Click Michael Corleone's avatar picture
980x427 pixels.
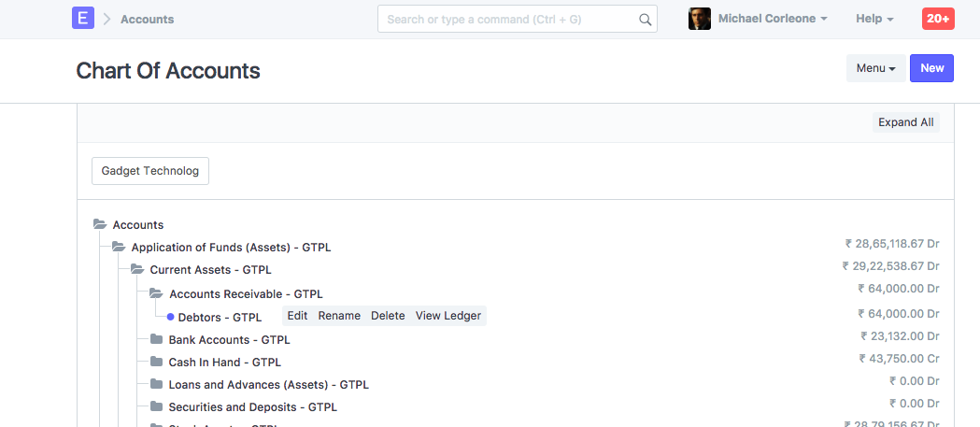(x=700, y=19)
